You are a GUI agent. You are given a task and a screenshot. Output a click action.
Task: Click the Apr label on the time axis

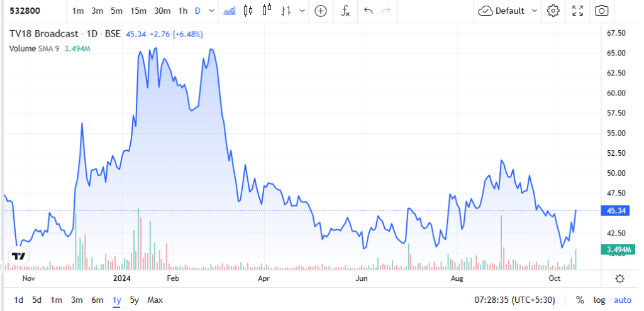coord(264,278)
